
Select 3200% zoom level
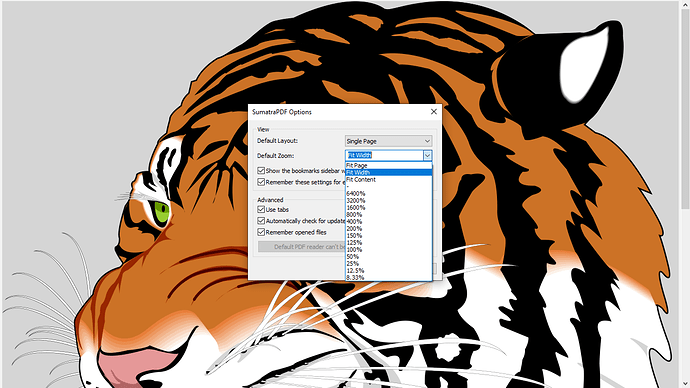pos(389,201)
